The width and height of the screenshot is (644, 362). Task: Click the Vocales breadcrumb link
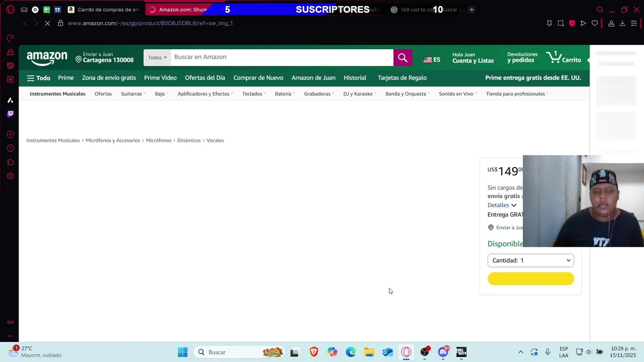[x=215, y=140]
